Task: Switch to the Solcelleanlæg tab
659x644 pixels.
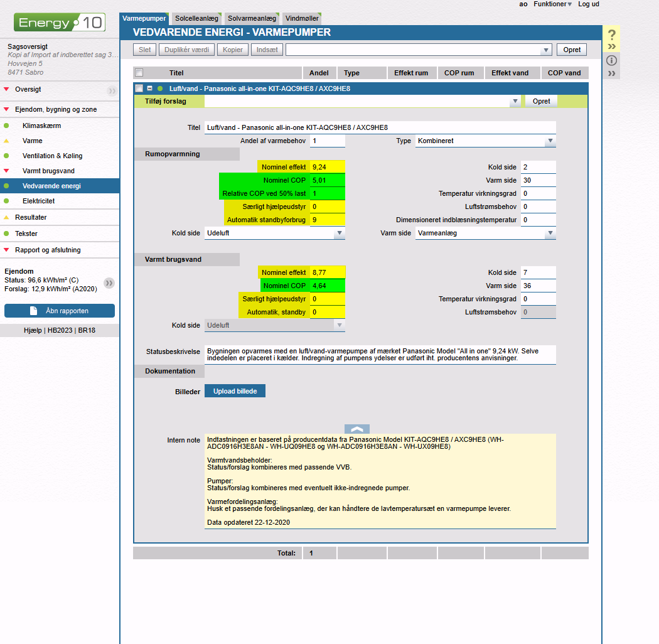Action: [196, 19]
